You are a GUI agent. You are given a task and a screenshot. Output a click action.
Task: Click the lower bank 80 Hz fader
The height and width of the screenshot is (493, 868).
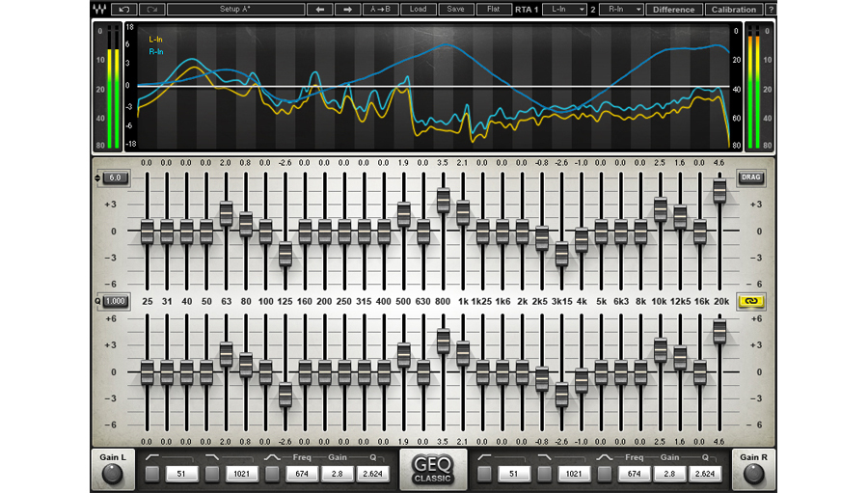246,366
